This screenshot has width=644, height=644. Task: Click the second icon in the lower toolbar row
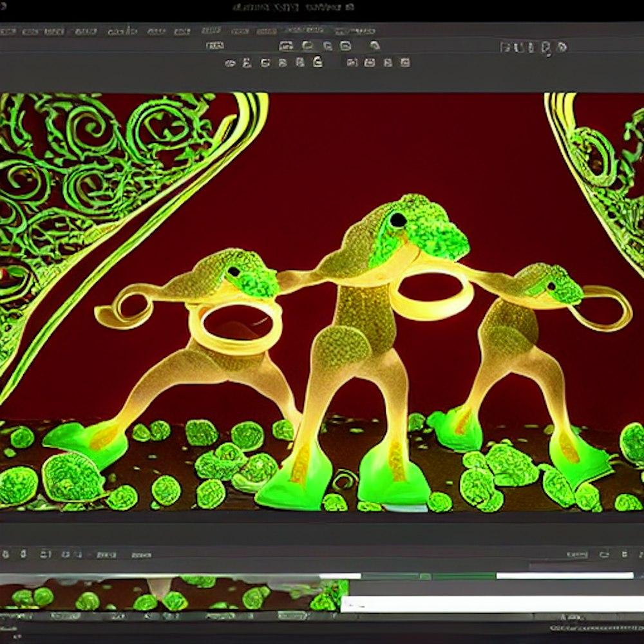[x=247, y=62]
